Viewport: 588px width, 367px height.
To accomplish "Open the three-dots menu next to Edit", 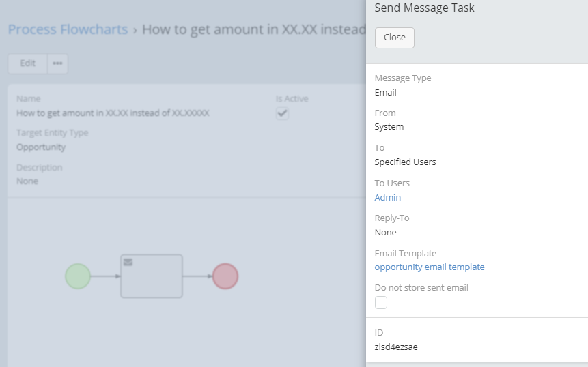I will [57, 63].
